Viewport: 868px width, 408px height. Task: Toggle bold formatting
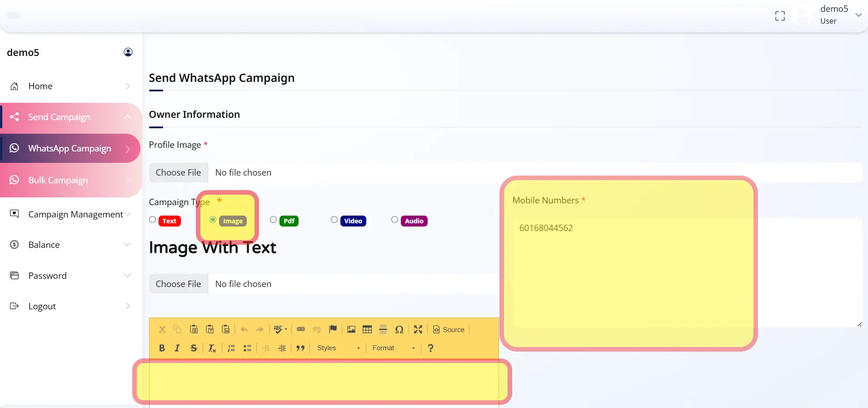(162, 348)
